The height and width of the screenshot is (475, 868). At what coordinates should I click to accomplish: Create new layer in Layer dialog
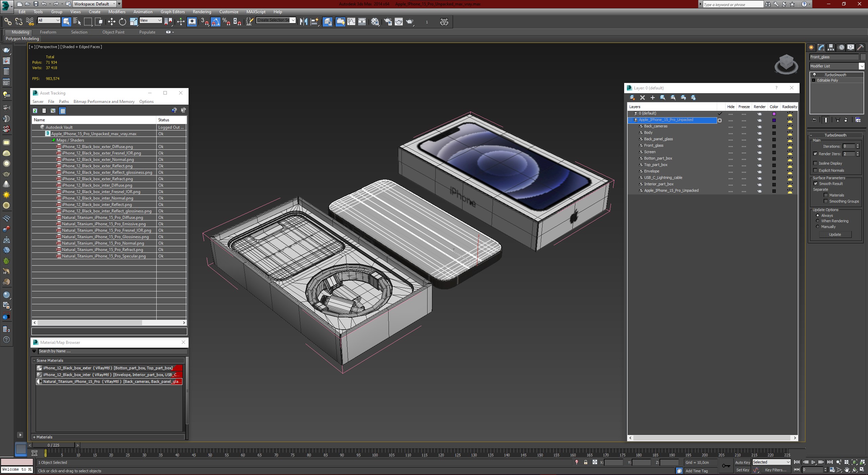pyautogui.click(x=632, y=98)
